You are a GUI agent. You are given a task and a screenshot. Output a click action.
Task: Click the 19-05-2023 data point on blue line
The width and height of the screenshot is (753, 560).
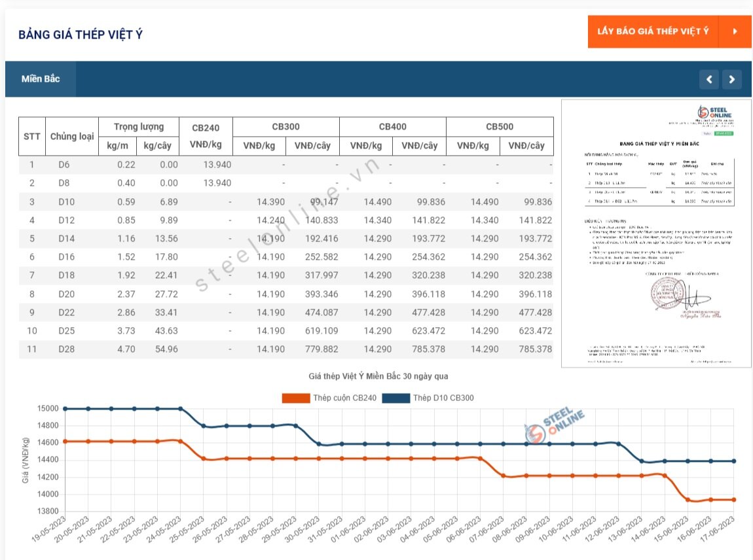65,409
